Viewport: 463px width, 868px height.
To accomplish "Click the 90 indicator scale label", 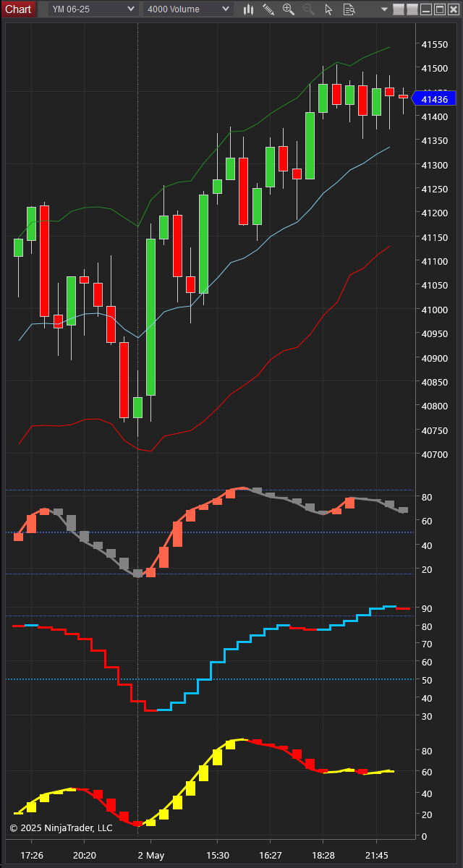I will point(427,608).
